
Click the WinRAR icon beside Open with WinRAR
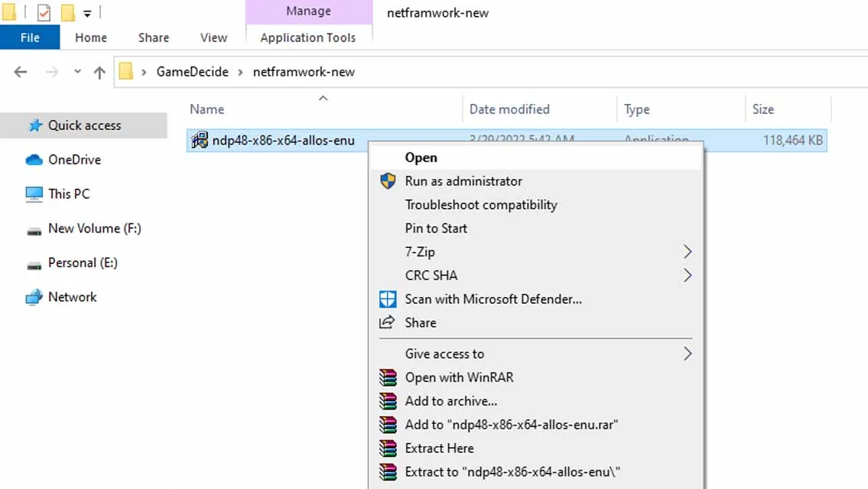click(388, 378)
